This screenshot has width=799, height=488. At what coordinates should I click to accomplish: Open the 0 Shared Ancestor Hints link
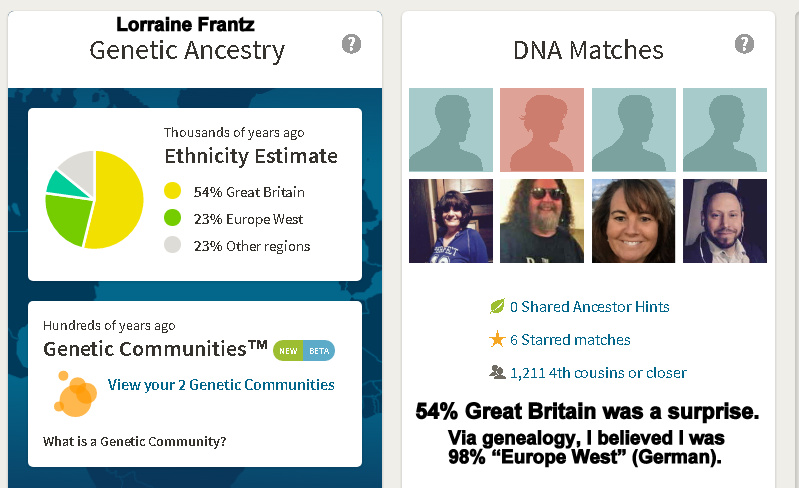click(x=589, y=307)
